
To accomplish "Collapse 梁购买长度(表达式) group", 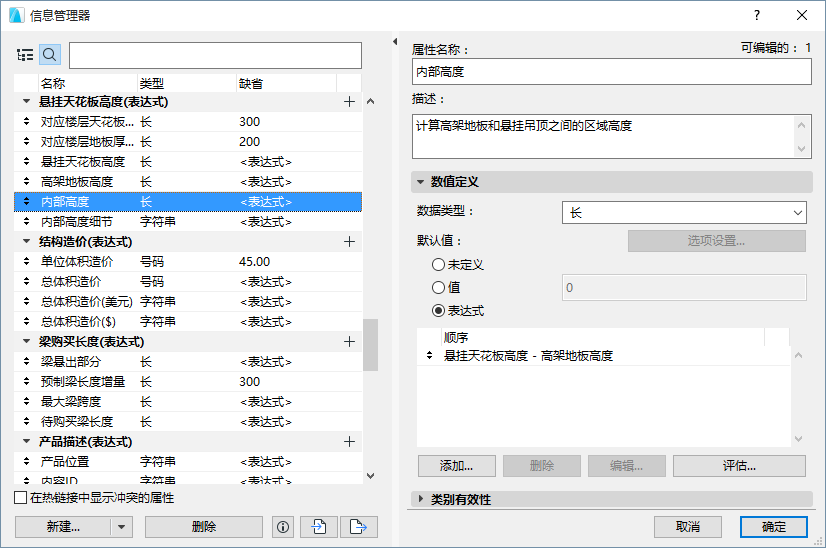I will 26,342.
